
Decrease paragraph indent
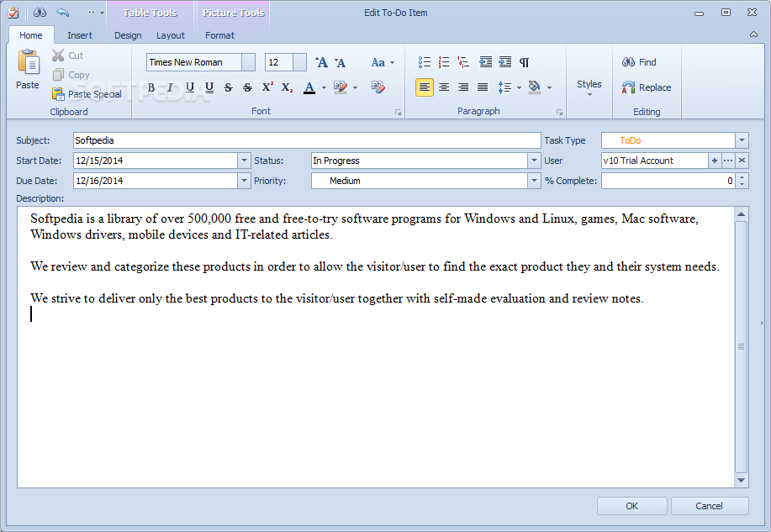tap(485, 62)
